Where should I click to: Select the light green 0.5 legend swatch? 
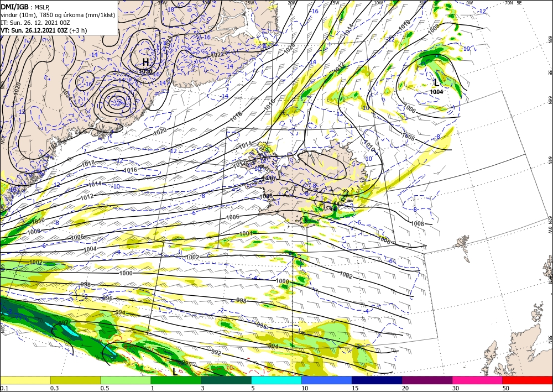(126, 380)
